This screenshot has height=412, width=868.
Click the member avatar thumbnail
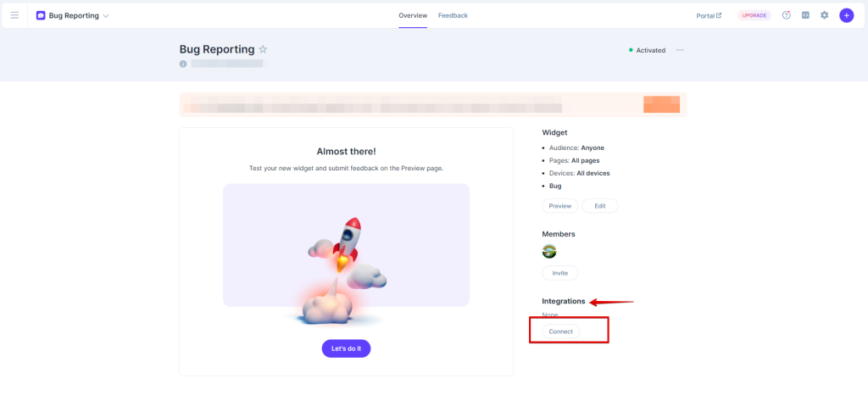[x=549, y=251]
